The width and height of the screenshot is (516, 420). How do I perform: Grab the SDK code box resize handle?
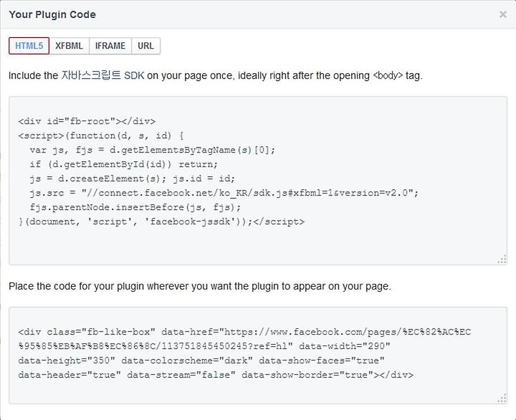click(502, 259)
